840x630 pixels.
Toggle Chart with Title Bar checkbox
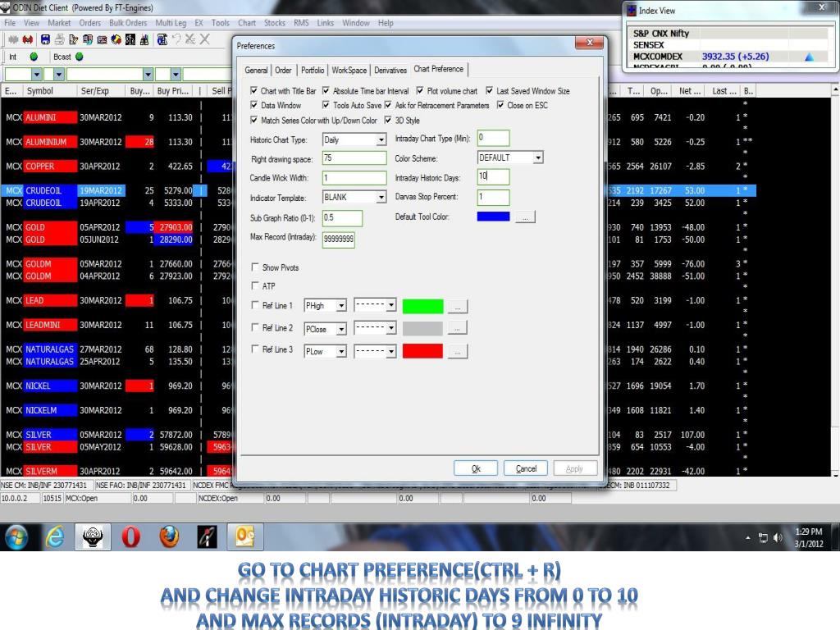tap(254, 90)
